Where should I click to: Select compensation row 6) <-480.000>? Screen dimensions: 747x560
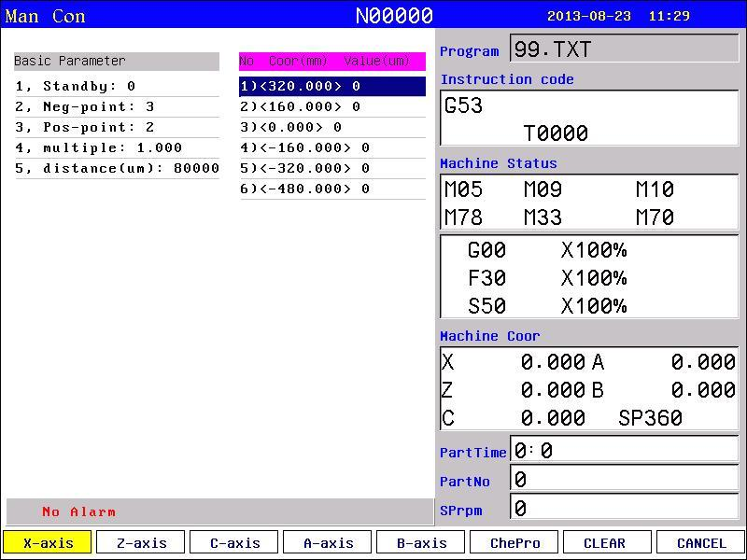[x=332, y=189]
